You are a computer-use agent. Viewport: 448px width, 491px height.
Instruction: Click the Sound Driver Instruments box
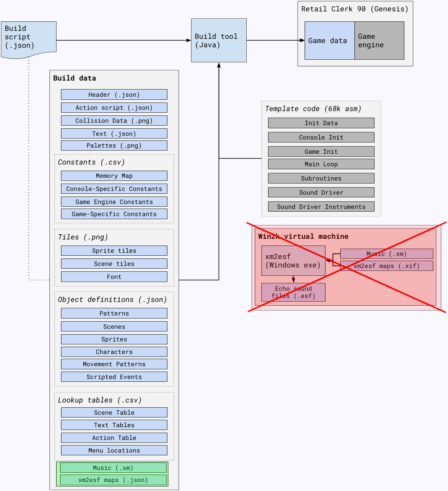click(x=321, y=207)
